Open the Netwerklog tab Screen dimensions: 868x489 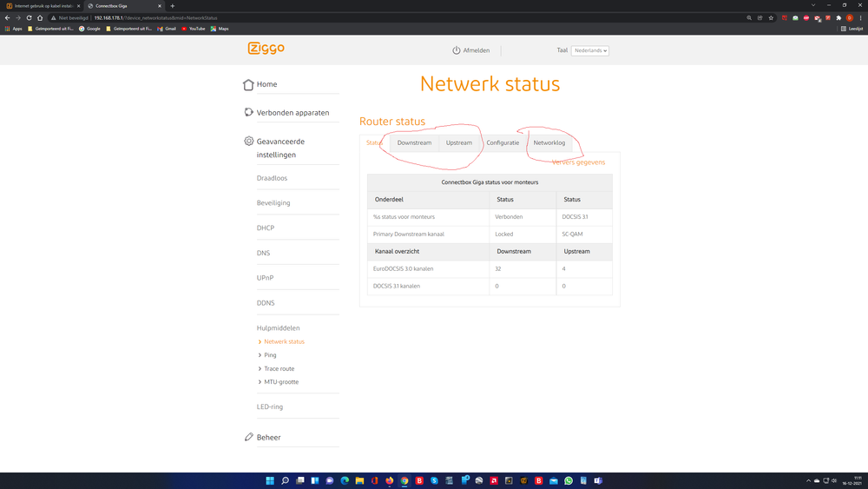(549, 142)
